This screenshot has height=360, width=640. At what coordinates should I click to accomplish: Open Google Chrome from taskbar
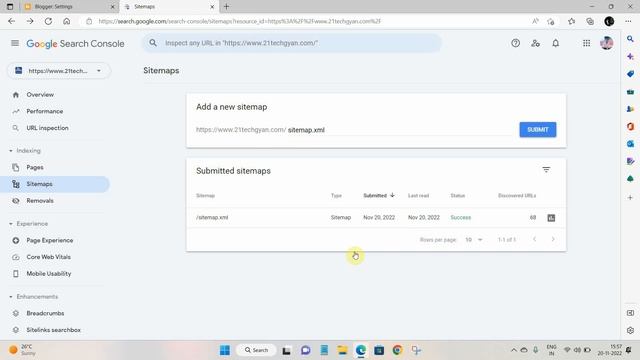(x=397, y=350)
